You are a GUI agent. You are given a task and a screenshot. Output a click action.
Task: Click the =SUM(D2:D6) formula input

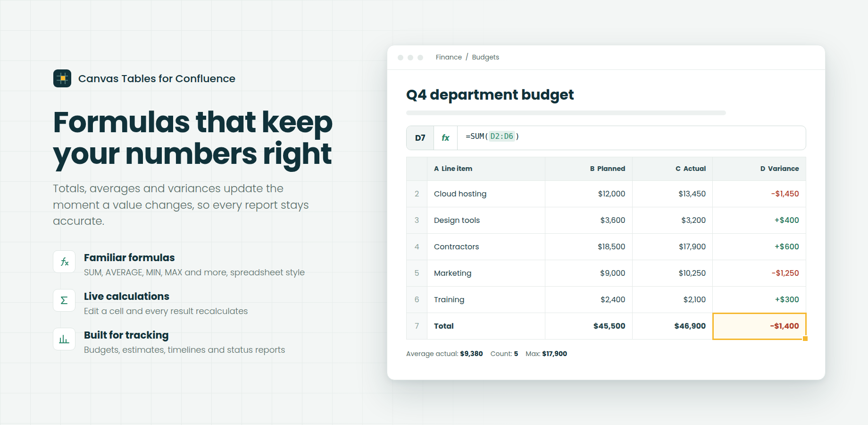631,138
